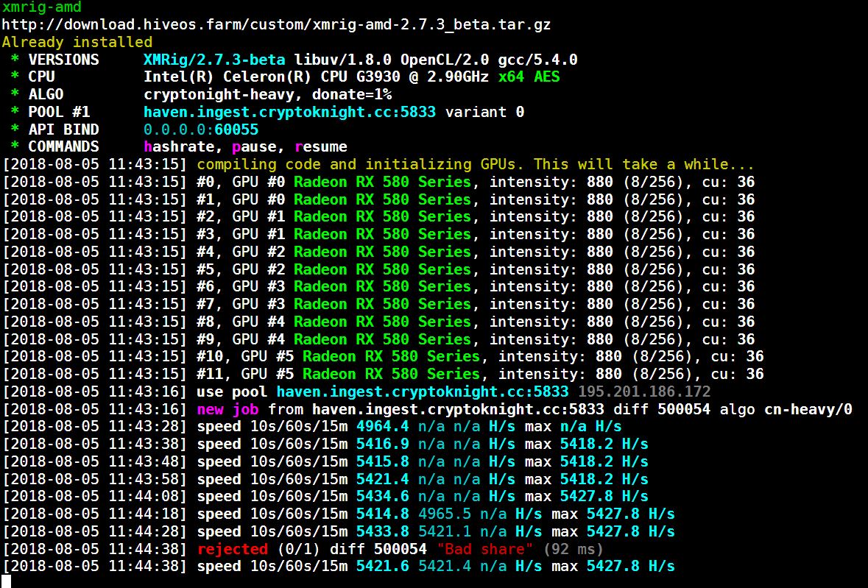Click the API BIND address 0.0.0.0:60055

(201, 130)
